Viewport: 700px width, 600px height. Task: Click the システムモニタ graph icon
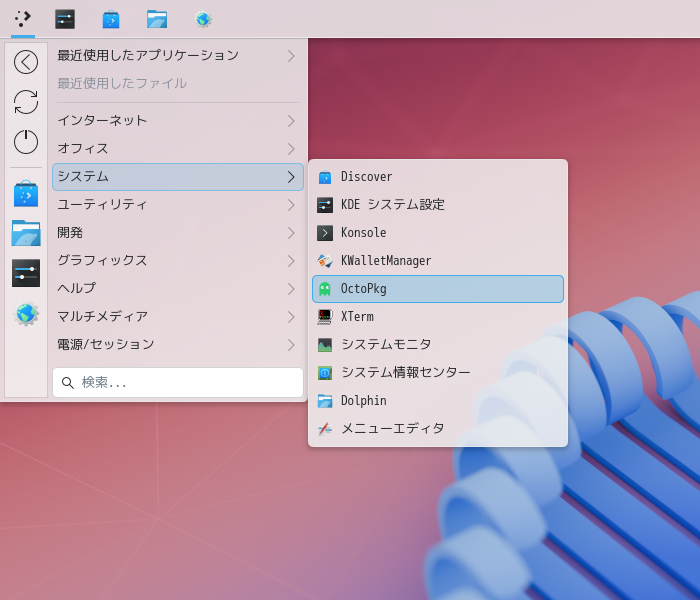325,345
